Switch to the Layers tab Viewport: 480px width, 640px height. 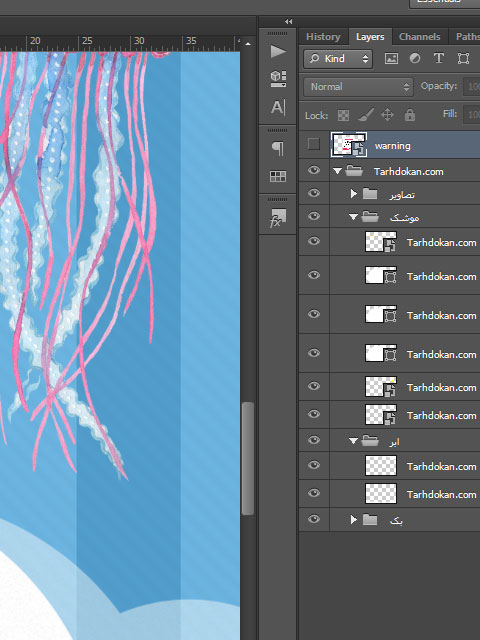click(x=370, y=37)
